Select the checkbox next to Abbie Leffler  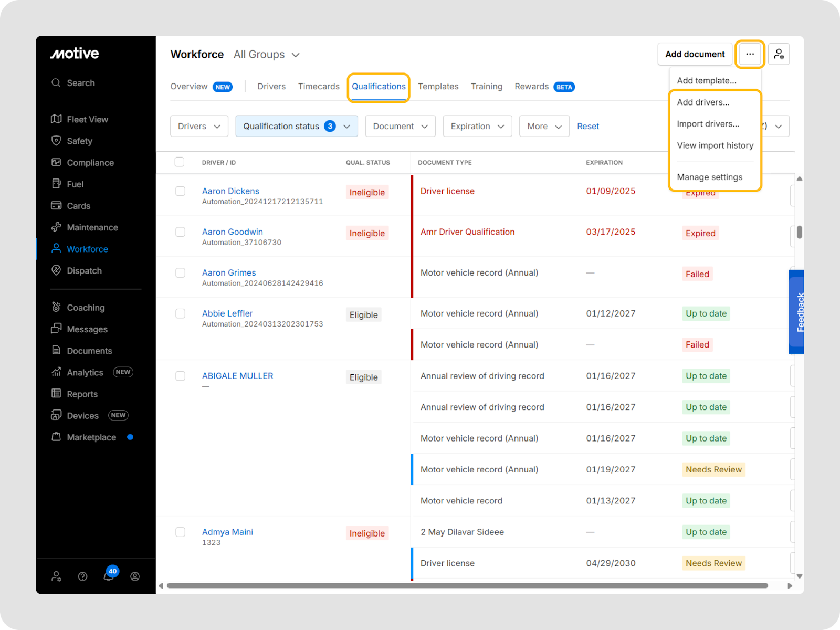coord(180,313)
